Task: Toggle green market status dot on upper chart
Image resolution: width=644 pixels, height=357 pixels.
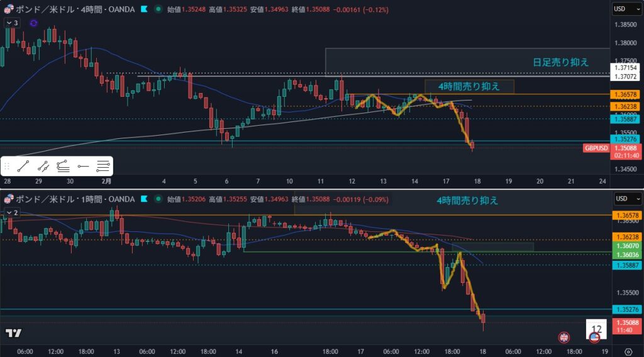Action: (157, 9)
